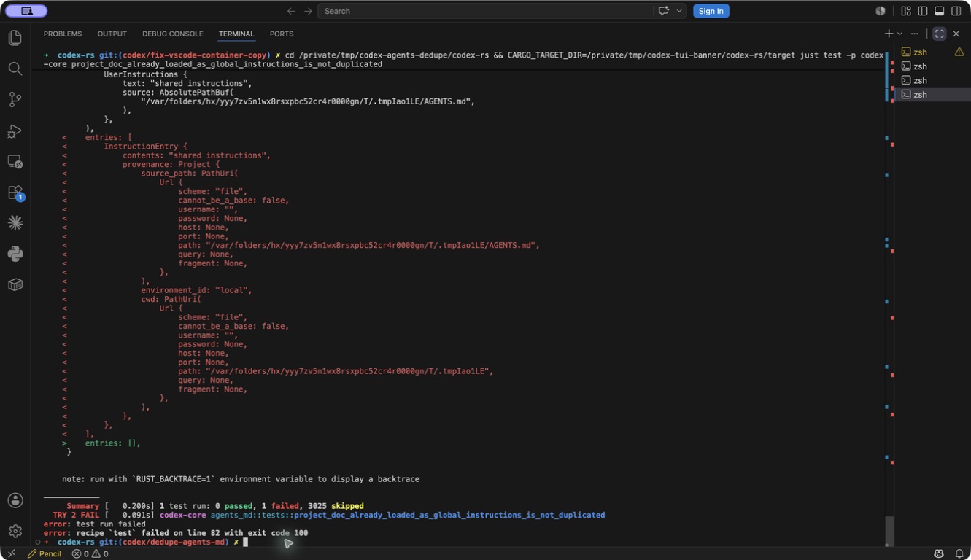Open remote host button in status bar
Image resolution: width=971 pixels, height=560 pixels.
(11, 554)
